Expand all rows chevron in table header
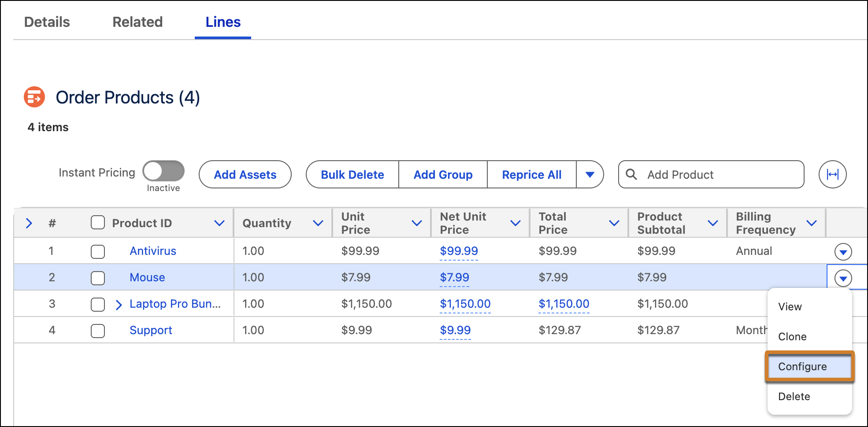 (x=29, y=223)
